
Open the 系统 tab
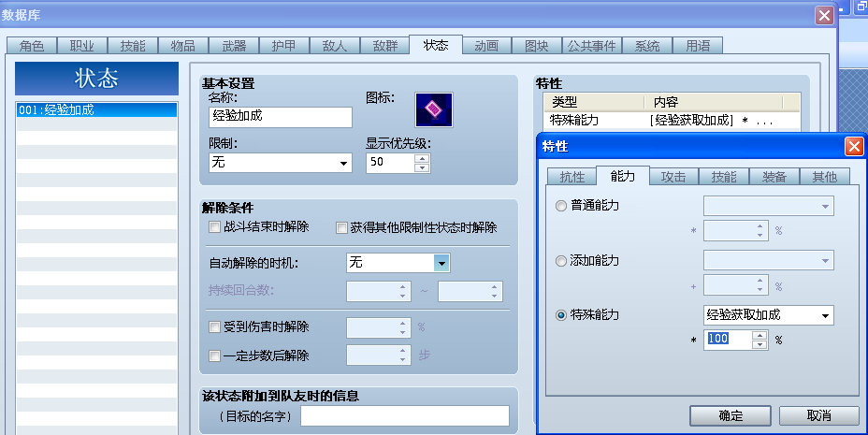click(647, 46)
